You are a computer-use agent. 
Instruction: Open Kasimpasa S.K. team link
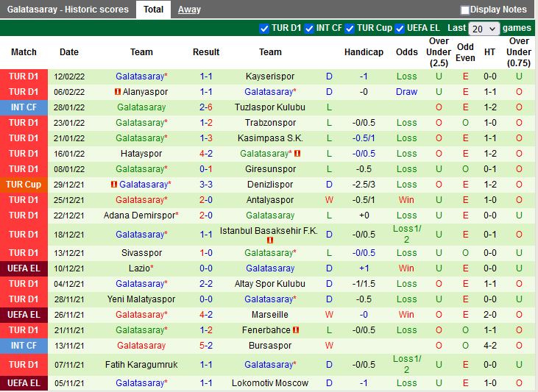[270, 138]
